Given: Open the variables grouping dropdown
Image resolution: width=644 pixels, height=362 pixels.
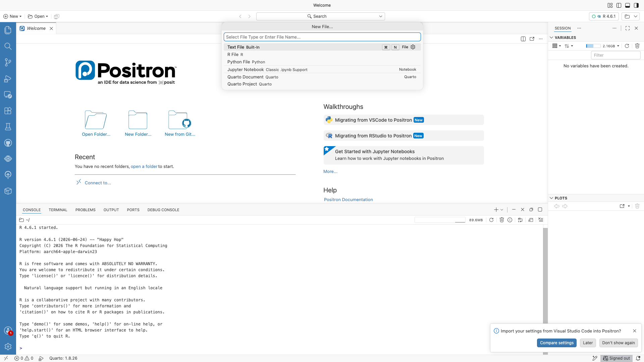Looking at the screenshot, I should click(556, 46).
